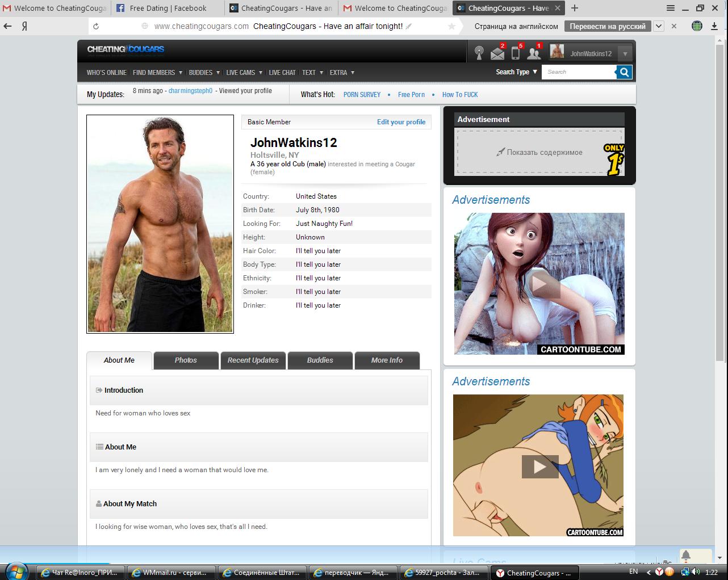
Task: Switch to the Recent Updates tab
Action: click(x=253, y=360)
